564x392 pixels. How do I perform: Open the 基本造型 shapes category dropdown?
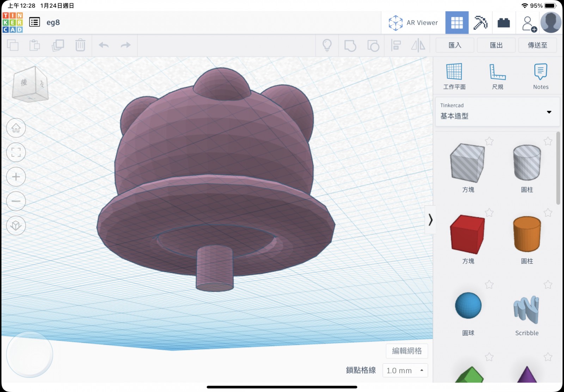[x=497, y=111]
